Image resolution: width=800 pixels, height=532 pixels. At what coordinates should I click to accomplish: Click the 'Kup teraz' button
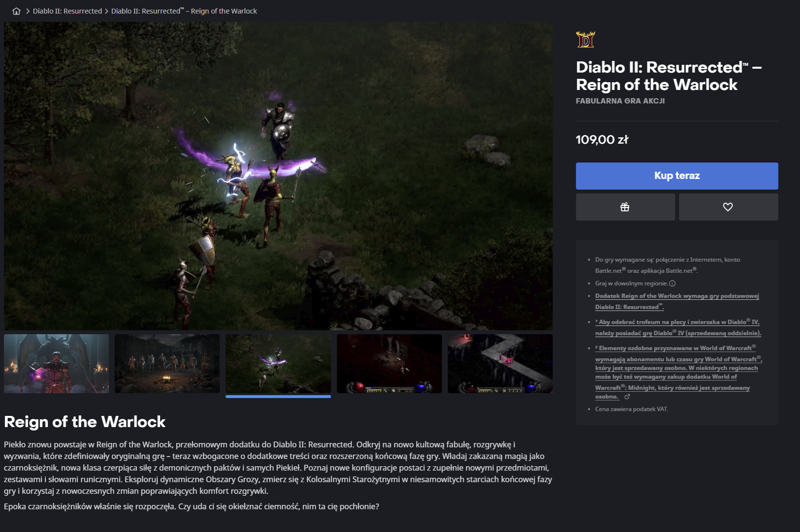(x=677, y=176)
